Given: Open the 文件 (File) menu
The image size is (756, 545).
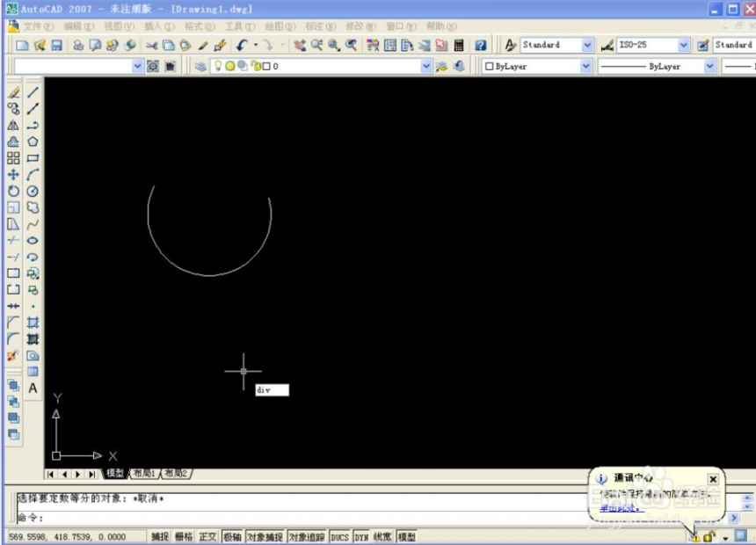Looking at the screenshot, I should point(38,26).
